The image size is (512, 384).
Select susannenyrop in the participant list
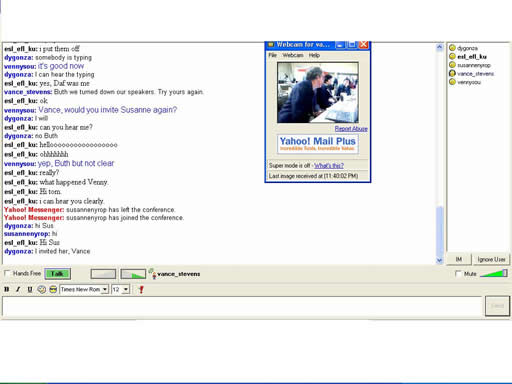click(x=474, y=65)
